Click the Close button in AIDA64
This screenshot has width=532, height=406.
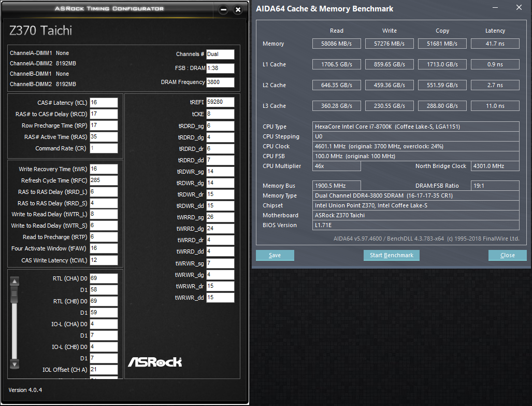click(x=508, y=256)
